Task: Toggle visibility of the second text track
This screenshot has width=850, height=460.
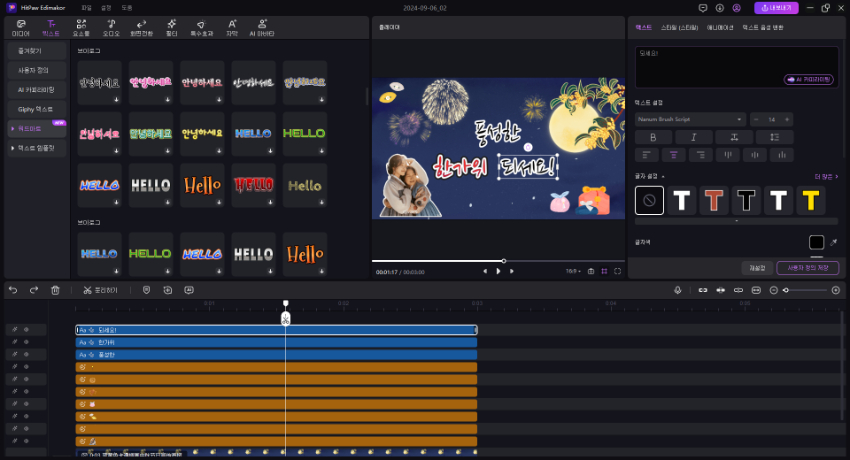Action: (x=27, y=342)
